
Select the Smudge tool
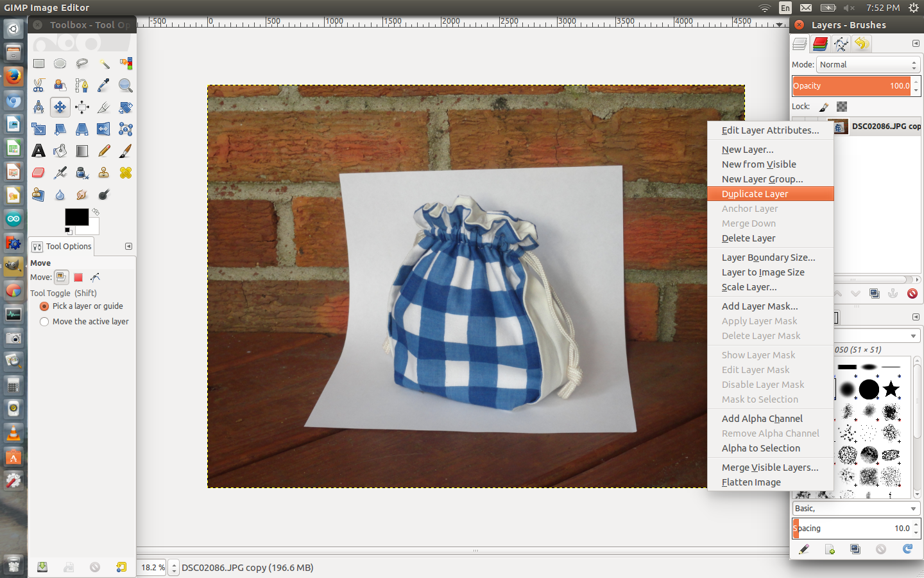(x=82, y=195)
